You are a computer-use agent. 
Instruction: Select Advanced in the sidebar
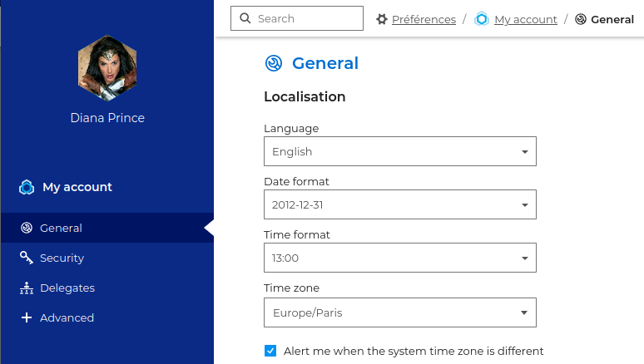tap(67, 317)
